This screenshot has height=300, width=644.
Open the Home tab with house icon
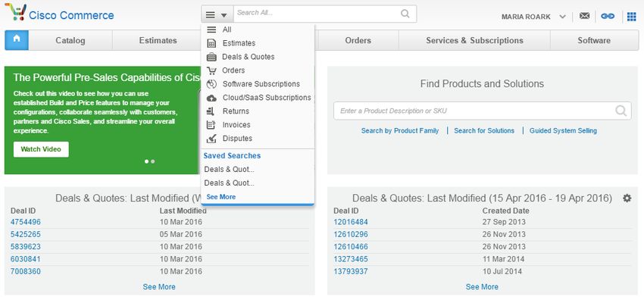[17, 40]
